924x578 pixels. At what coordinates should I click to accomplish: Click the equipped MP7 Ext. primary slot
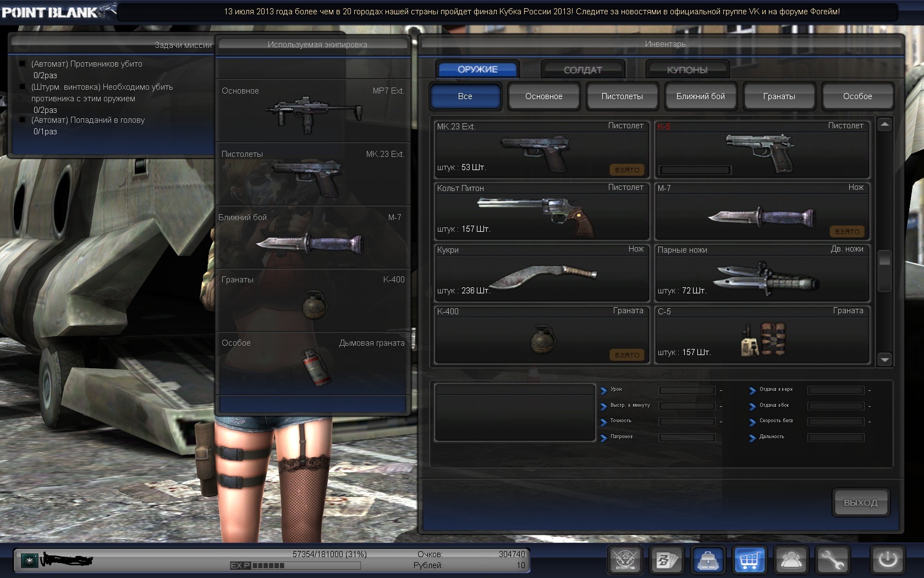(x=313, y=111)
